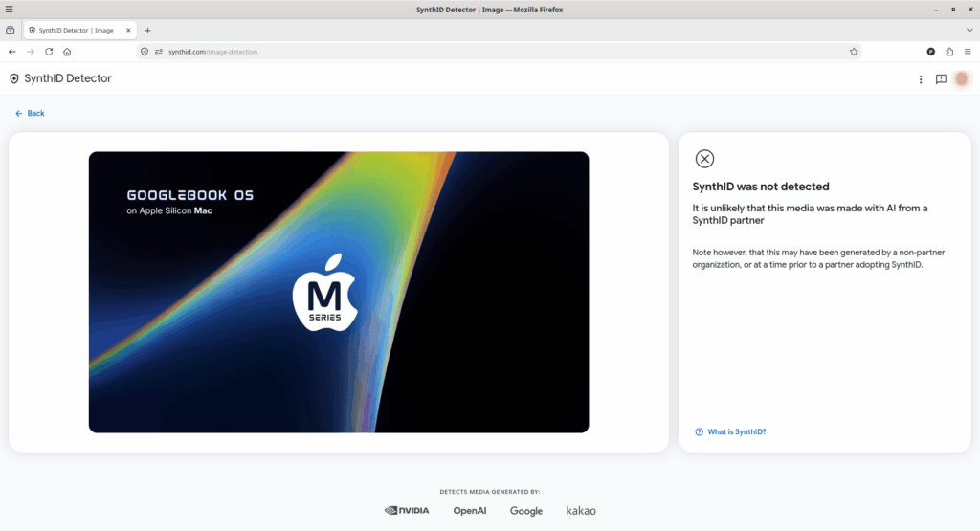Viewport: 980px width, 531px height.
Task: Show site permissions icon in address bar
Action: [x=159, y=52]
